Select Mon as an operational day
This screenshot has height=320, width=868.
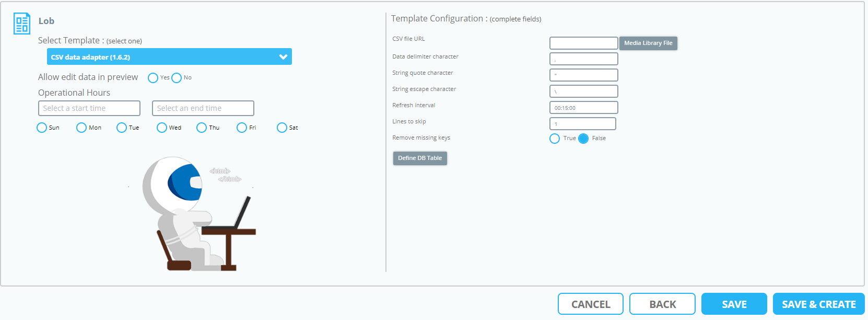point(81,127)
